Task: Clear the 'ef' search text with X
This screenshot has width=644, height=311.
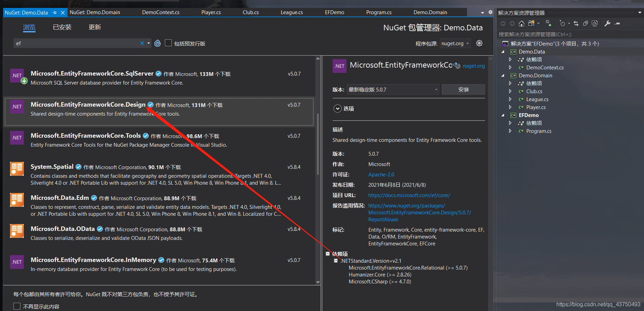Action: (x=142, y=43)
